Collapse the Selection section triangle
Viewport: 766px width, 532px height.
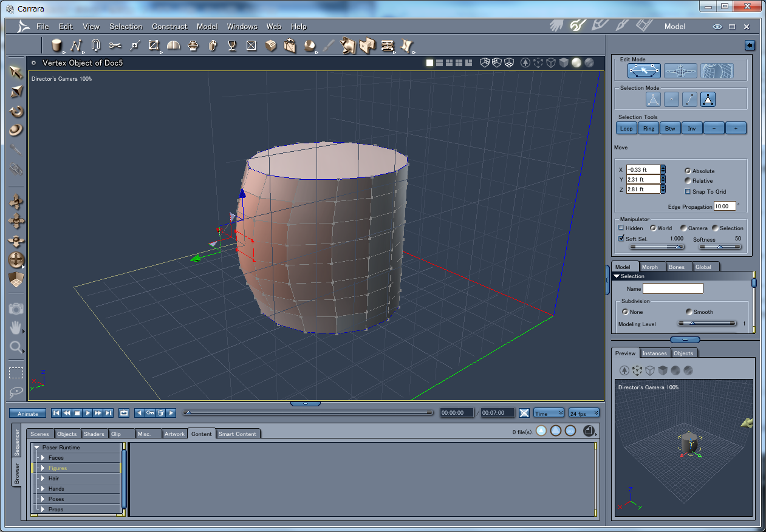617,276
